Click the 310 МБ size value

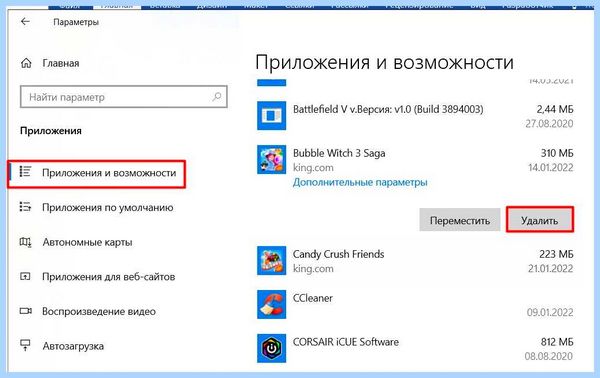point(557,153)
